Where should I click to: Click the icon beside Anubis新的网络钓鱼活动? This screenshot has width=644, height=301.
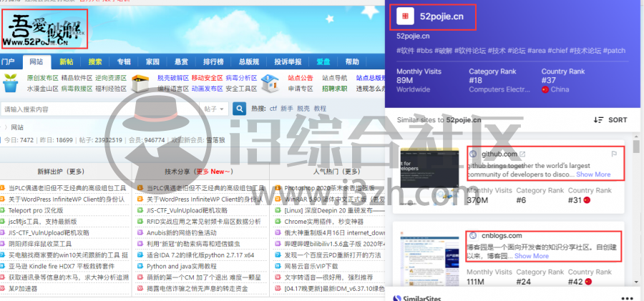[140, 233]
